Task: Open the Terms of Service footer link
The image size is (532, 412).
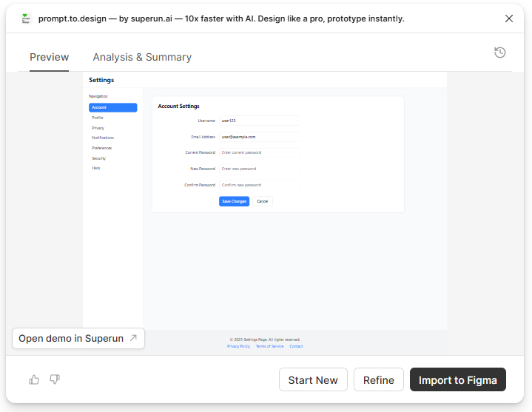Action: click(x=270, y=346)
